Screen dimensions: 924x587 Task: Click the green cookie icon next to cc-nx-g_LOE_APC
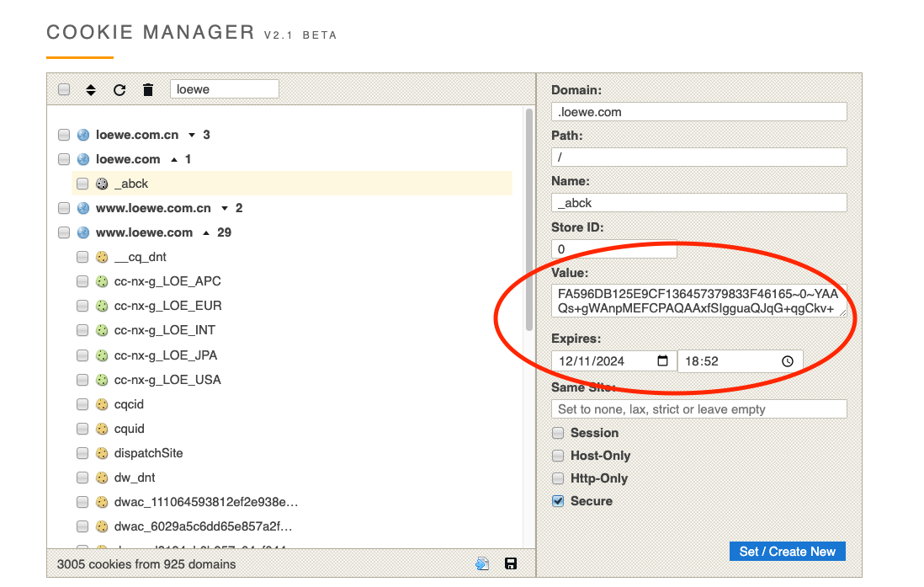pyautogui.click(x=102, y=281)
